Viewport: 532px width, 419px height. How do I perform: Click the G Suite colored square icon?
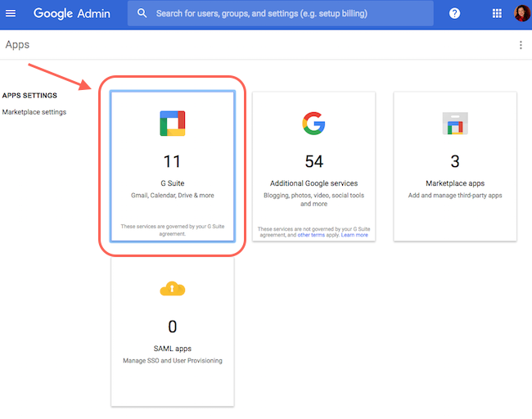point(173,123)
